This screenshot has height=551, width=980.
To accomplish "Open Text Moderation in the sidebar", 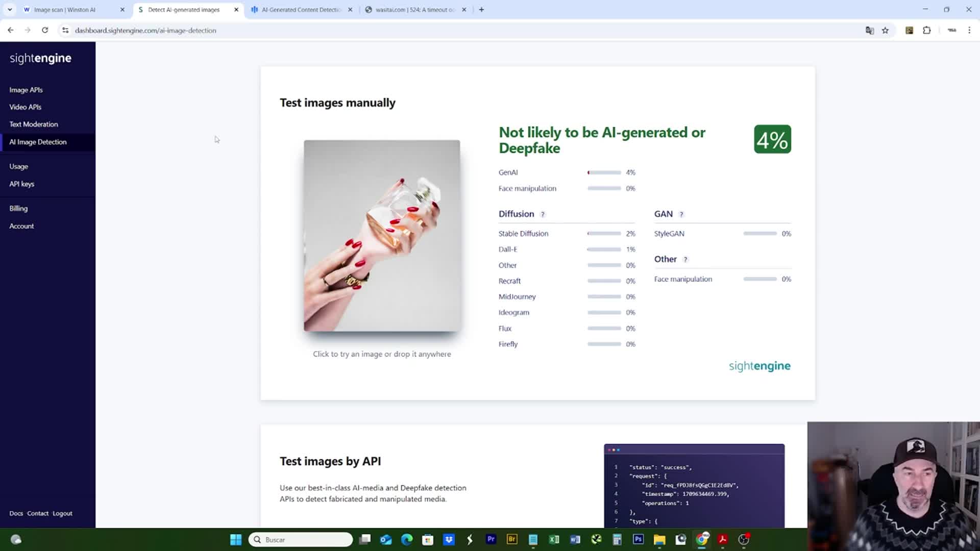I will point(34,124).
